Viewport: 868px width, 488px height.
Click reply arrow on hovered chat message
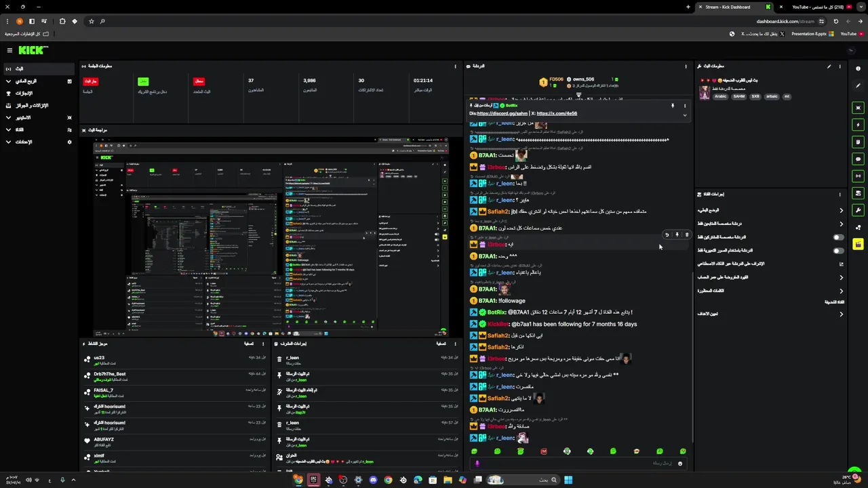(x=667, y=235)
